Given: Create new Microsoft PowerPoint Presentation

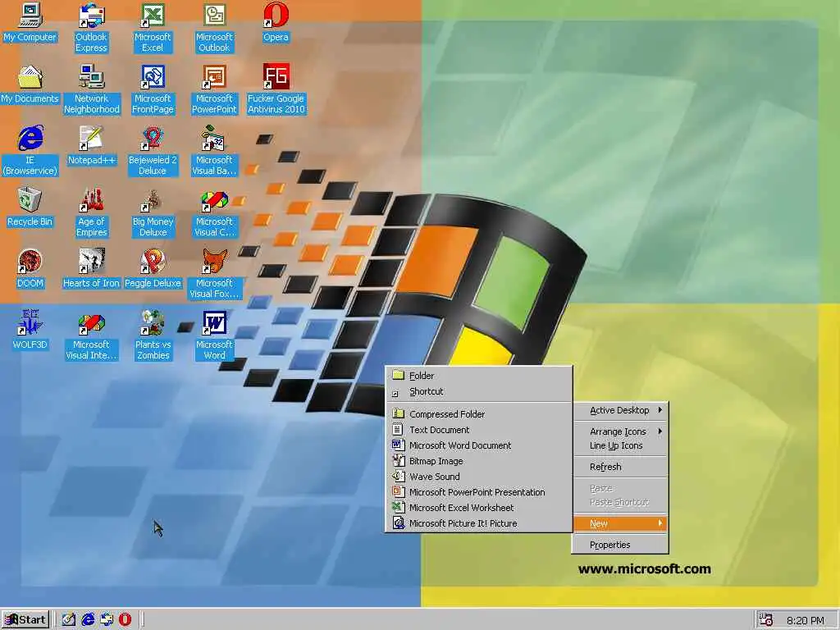Looking at the screenshot, I should (x=478, y=492).
